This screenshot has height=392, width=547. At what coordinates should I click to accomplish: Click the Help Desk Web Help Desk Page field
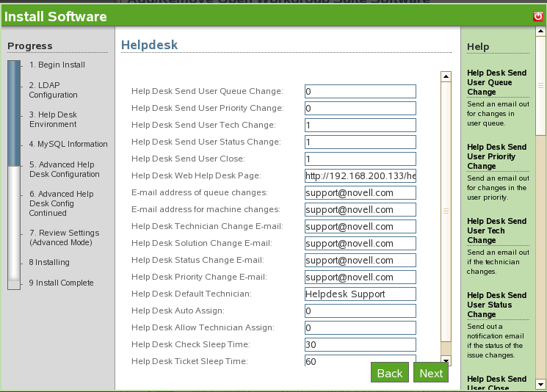click(360, 176)
